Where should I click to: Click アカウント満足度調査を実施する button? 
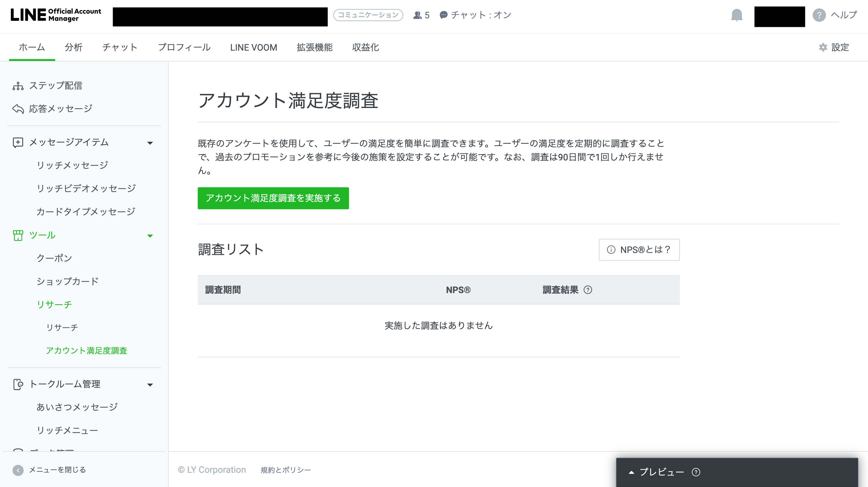pos(273,198)
